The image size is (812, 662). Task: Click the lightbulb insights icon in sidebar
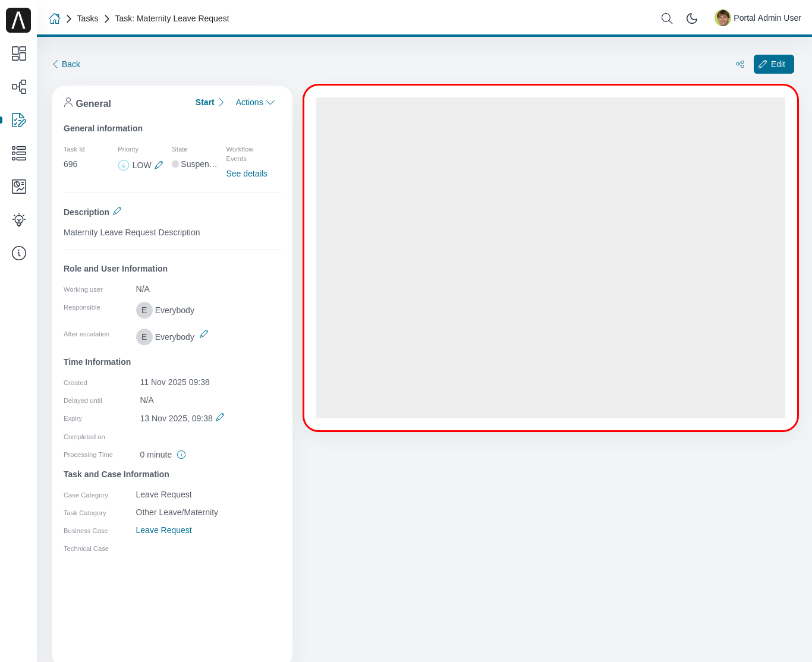pos(18,219)
